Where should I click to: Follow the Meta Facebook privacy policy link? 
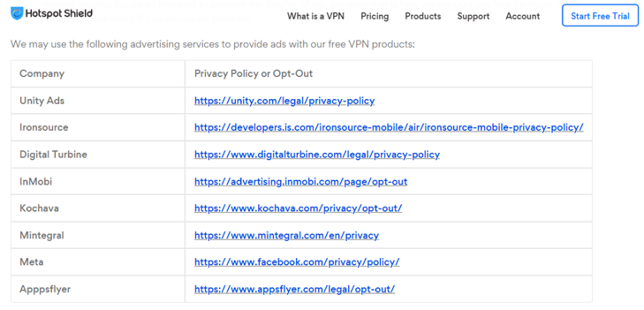tap(297, 262)
